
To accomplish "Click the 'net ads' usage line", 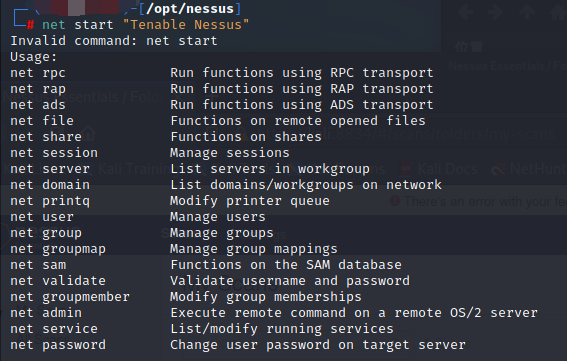I will point(222,105).
